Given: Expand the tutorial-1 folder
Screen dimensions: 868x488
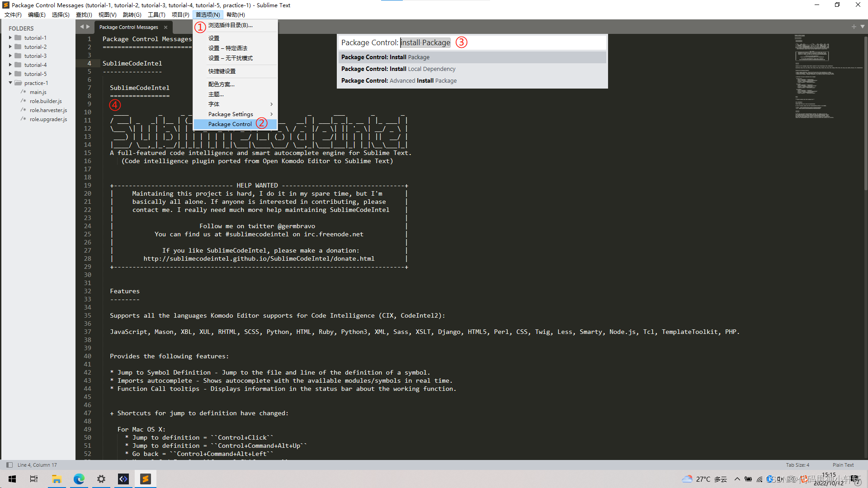Looking at the screenshot, I should (x=10, y=38).
